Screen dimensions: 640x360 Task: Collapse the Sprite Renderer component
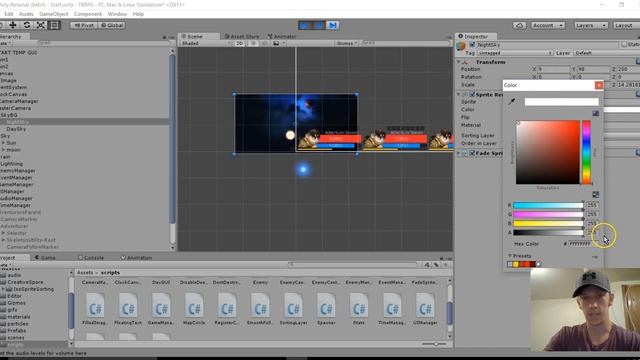[x=458, y=95]
